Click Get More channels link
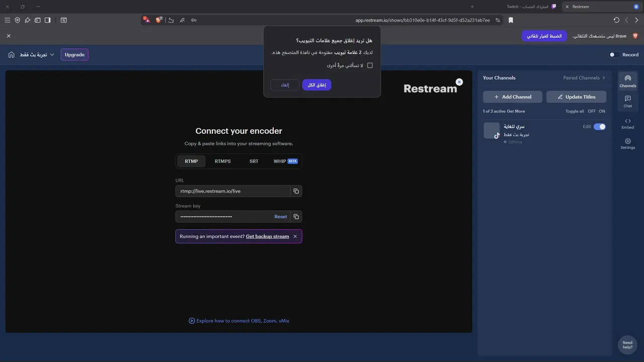The height and width of the screenshot is (362, 644). tap(516, 111)
